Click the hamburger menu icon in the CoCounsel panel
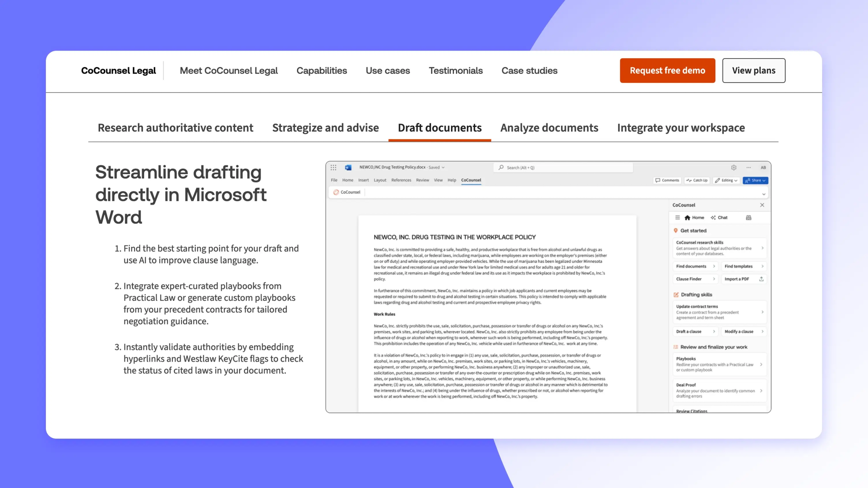 [x=677, y=218]
